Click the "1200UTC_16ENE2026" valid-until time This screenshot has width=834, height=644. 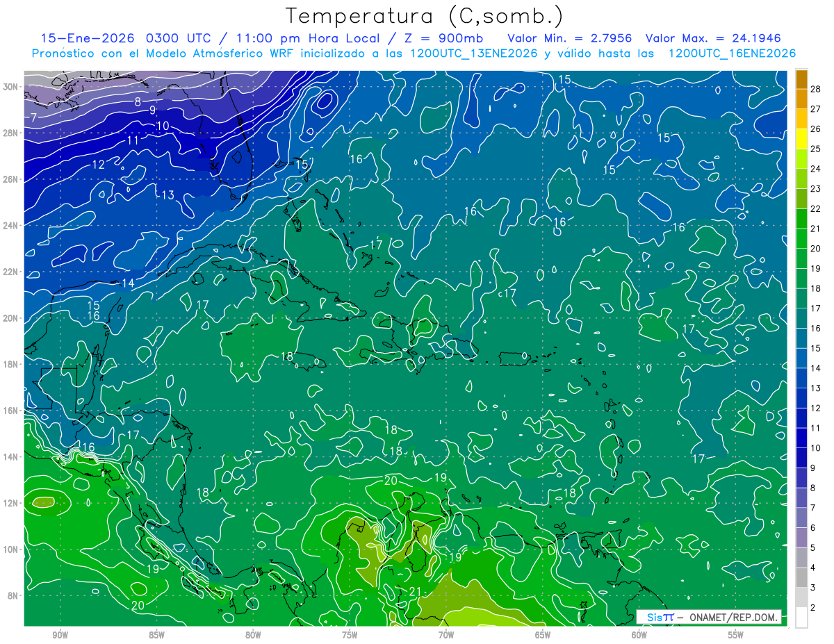click(731, 53)
